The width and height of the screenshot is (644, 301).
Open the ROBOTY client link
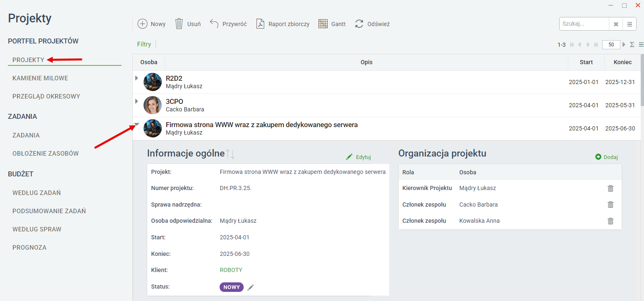point(231,270)
